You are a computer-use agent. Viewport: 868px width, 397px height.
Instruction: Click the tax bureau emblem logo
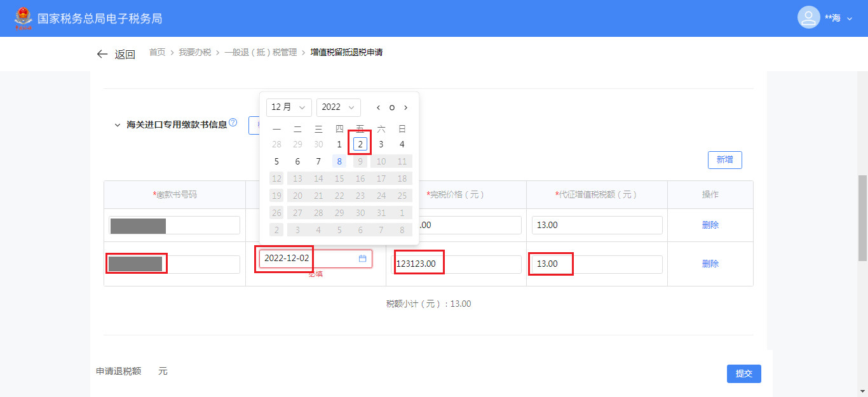(x=23, y=18)
